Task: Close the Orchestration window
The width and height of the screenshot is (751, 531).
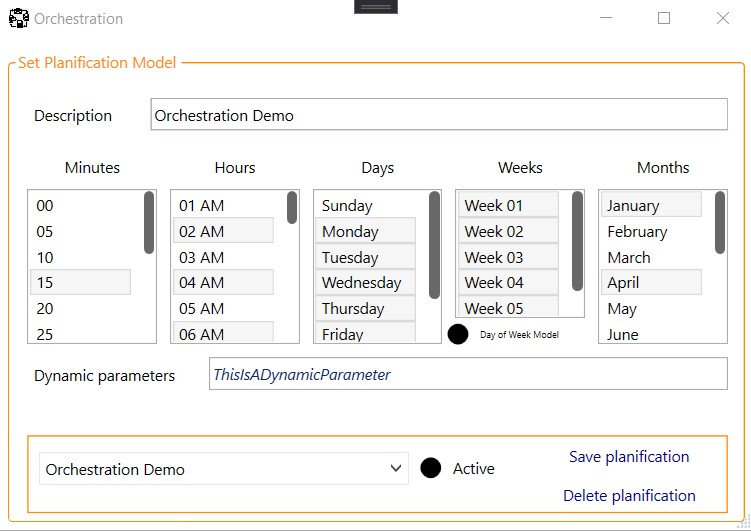Action: point(723,18)
